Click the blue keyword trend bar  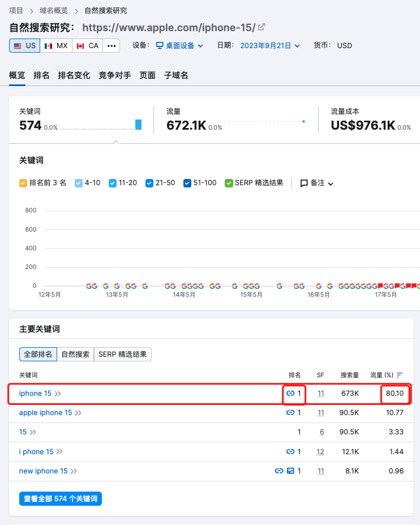(x=138, y=125)
